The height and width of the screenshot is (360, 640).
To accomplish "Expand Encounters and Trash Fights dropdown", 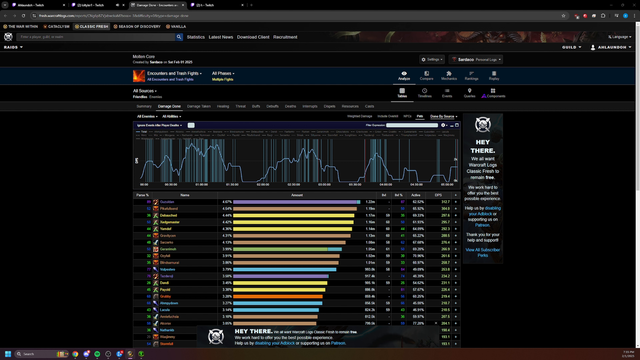I will [174, 73].
